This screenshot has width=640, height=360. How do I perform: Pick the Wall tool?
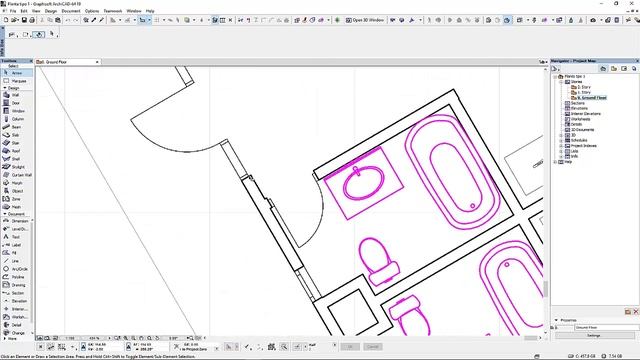tap(17, 95)
